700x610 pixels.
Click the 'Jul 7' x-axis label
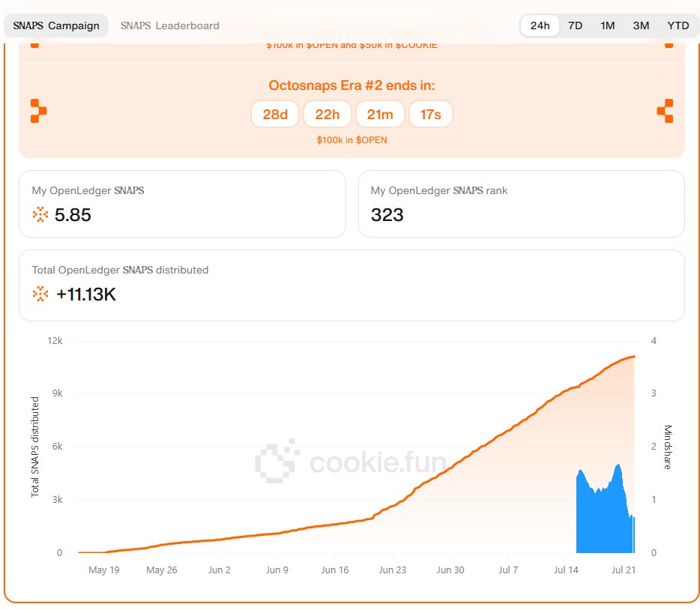tap(508, 570)
